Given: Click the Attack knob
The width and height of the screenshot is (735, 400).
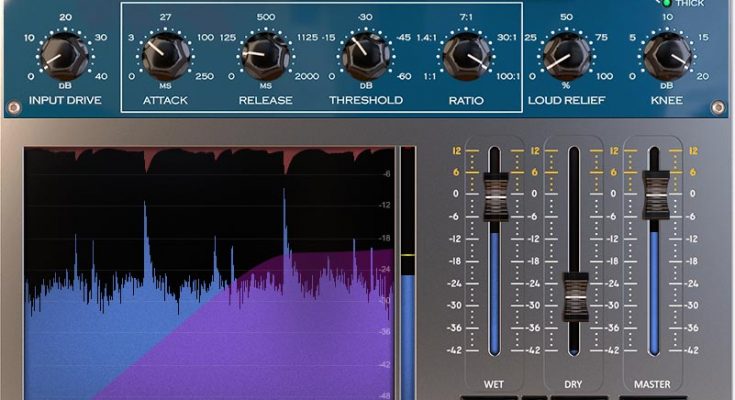Looking at the screenshot, I should coord(165,56).
